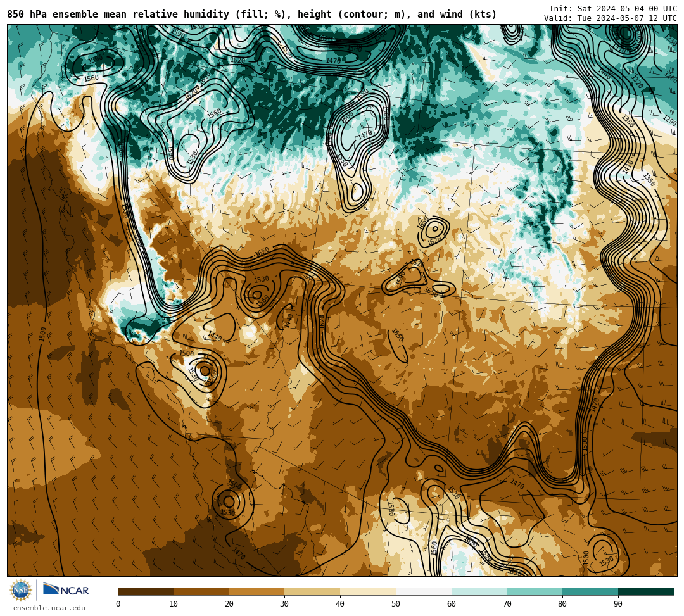This screenshot has height=616, width=684.
Task: Click the ensemble.ucar.edu text
Action: pos(49,608)
